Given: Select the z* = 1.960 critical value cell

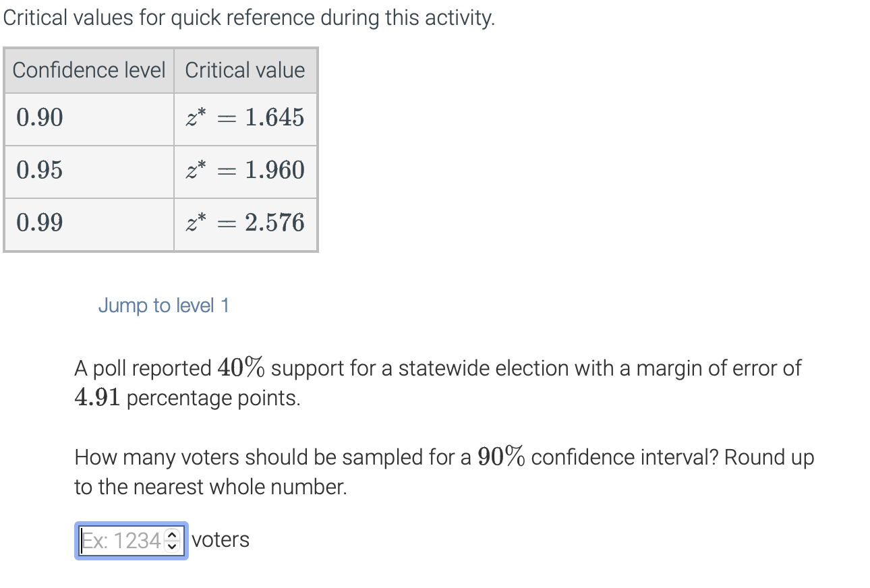Looking at the screenshot, I should (245, 171).
